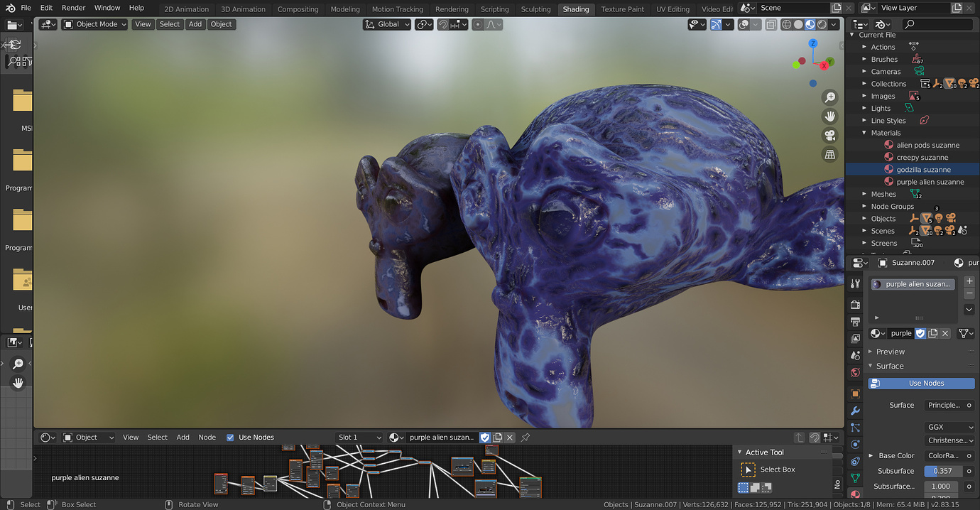Image resolution: width=980 pixels, height=510 pixels.
Task: Click the red X axis gizmo
Action: (824, 65)
